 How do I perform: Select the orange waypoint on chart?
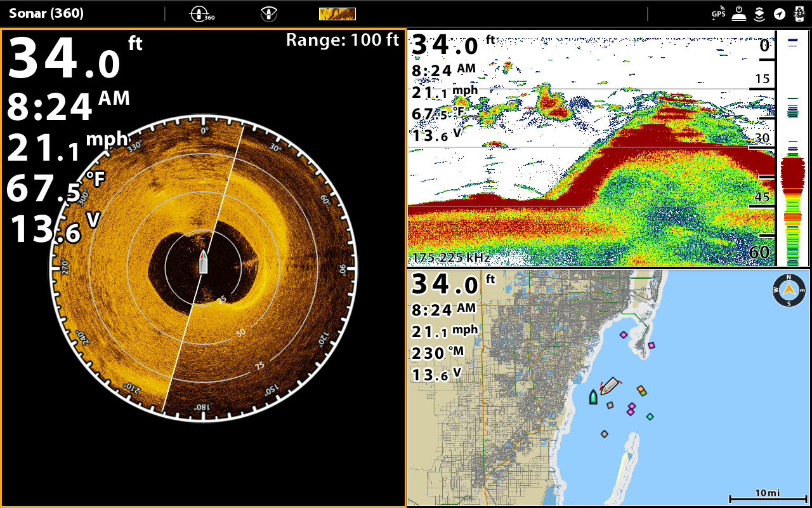[x=641, y=389]
